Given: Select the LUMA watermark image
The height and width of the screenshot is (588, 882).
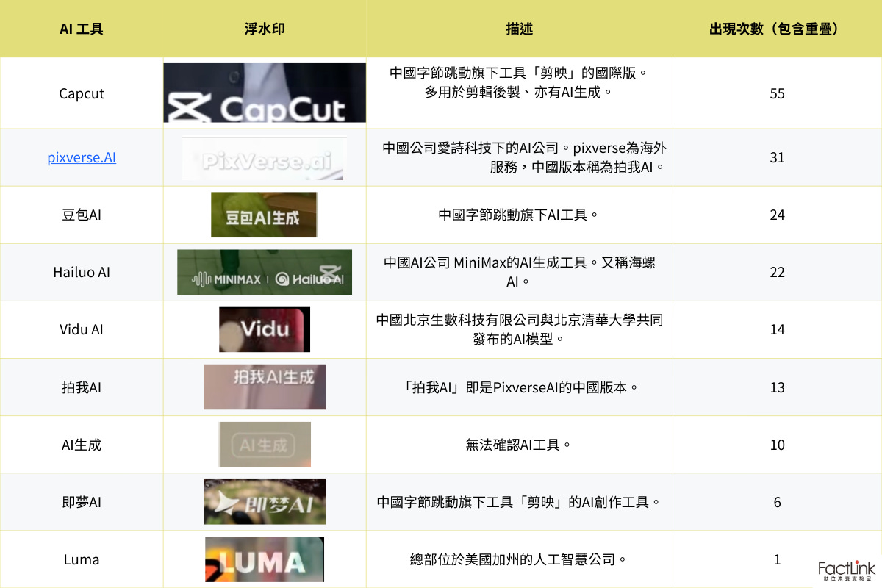Looking at the screenshot, I should click(265, 559).
